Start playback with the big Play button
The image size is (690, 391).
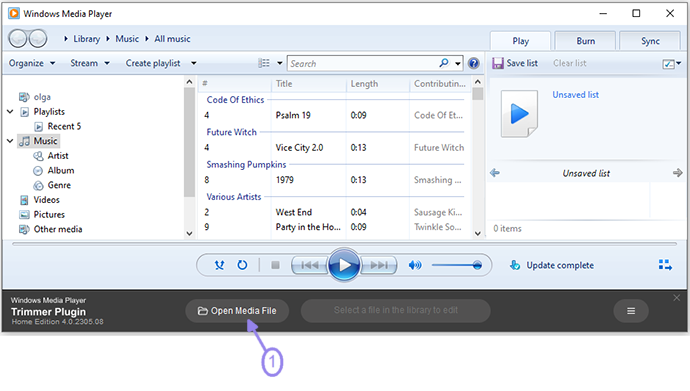tap(344, 265)
